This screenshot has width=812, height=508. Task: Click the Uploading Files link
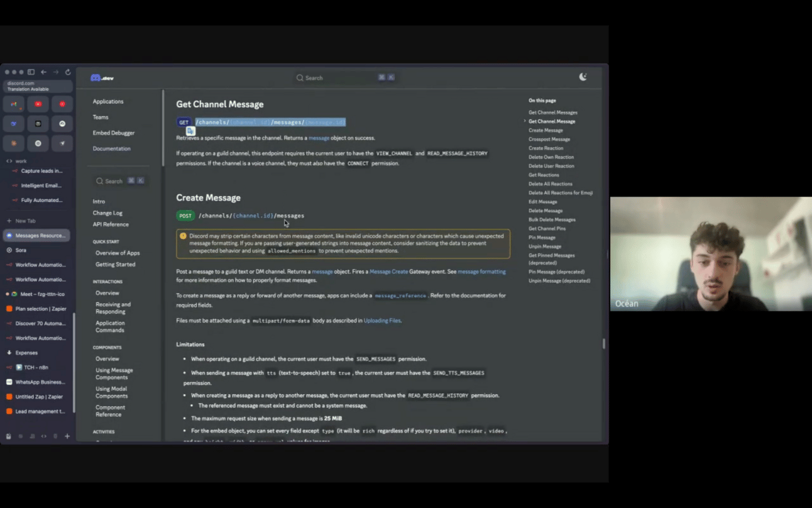[381, 321]
